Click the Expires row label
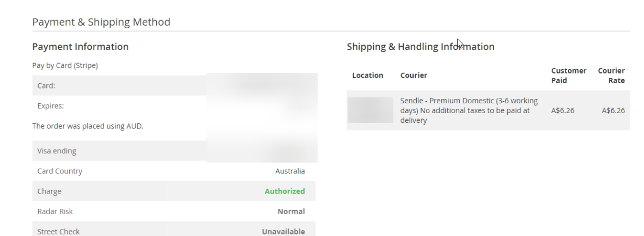This screenshot has width=644, height=236. pyautogui.click(x=51, y=106)
